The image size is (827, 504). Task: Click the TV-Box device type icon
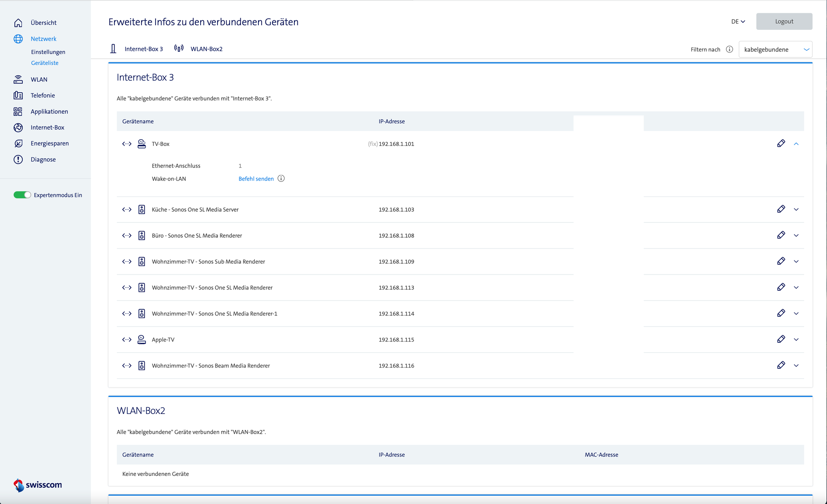(142, 144)
